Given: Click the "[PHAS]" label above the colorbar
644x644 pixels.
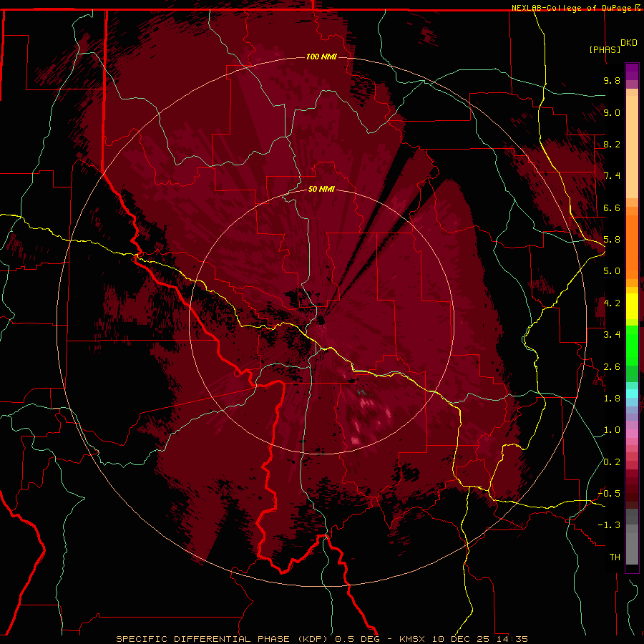Looking at the screenshot, I should tap(605, 49).
